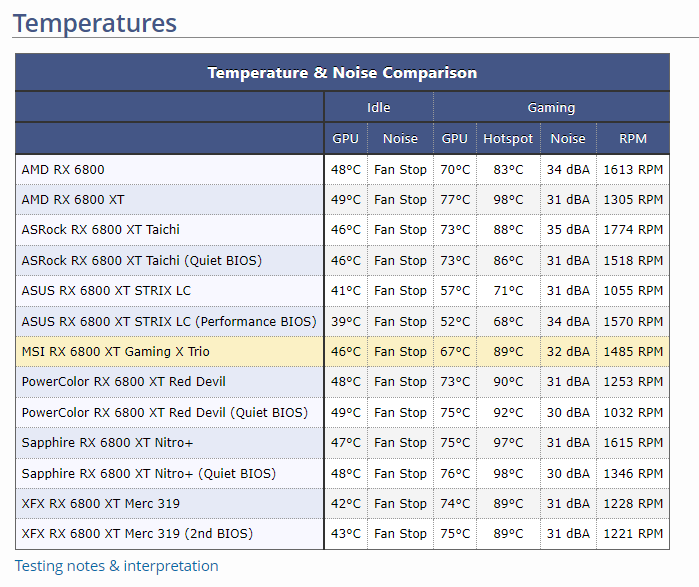Image resolution: width=699 pixels, height=587 pixels.
Task: Click the 39°C idle GPU temperature cell
Action: pos(345,321)
